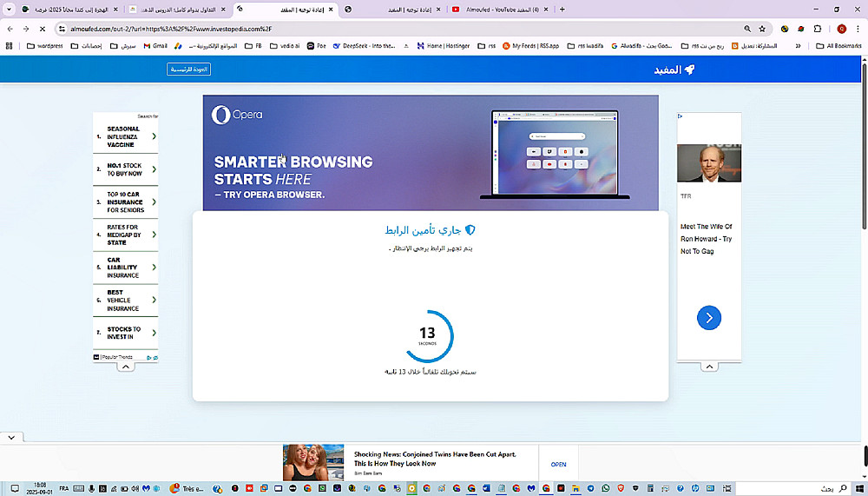Expand Stocks to Invest In arrow

pos(154,333)
